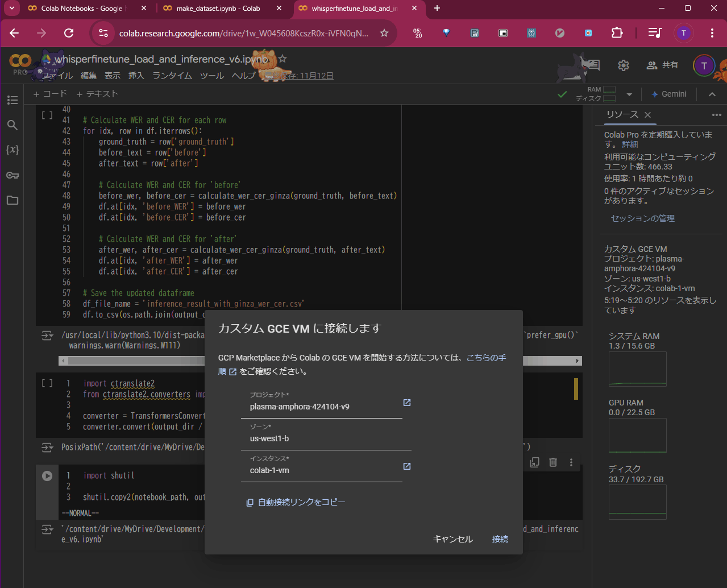Screen dimensions: 727x588
Task: Add a text cell with + テキスト
Action: [97, 94]
